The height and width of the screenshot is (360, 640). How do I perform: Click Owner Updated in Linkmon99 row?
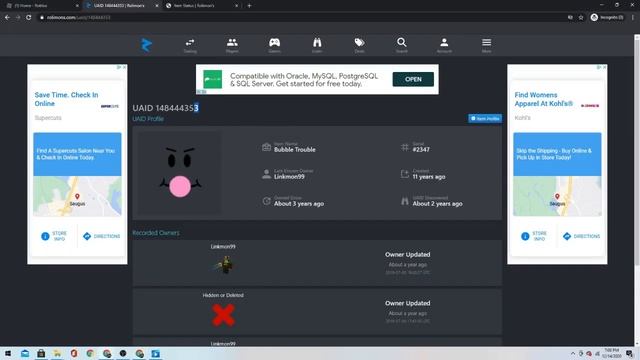pyautogui.click(x=407, y=254)
